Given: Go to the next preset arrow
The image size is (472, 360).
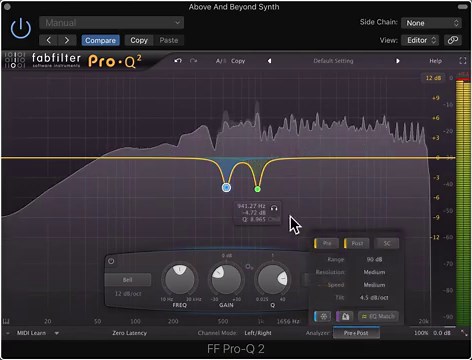Looking at the screenshot, I should point(67,40).
